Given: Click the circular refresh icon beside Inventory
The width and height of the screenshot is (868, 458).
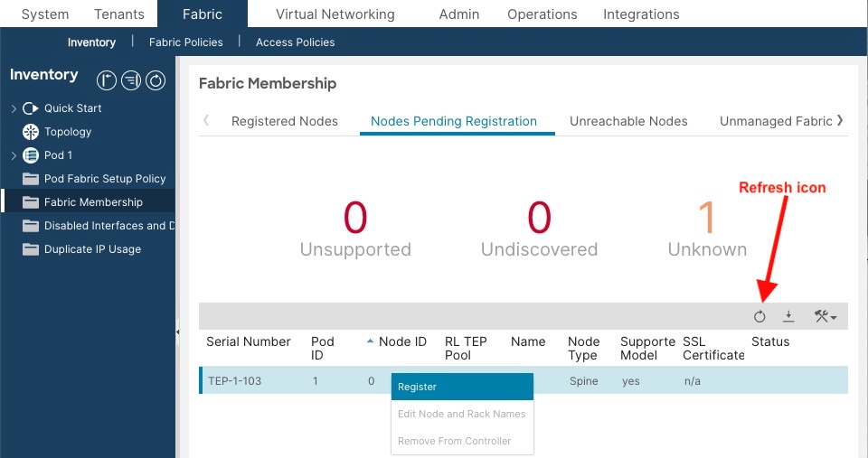Looking at the screenshot, I should pyautogui.click(x=156, y=80).
